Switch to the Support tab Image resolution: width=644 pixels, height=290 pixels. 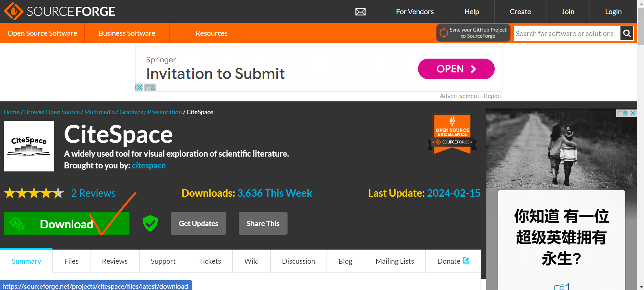[163, 261]
